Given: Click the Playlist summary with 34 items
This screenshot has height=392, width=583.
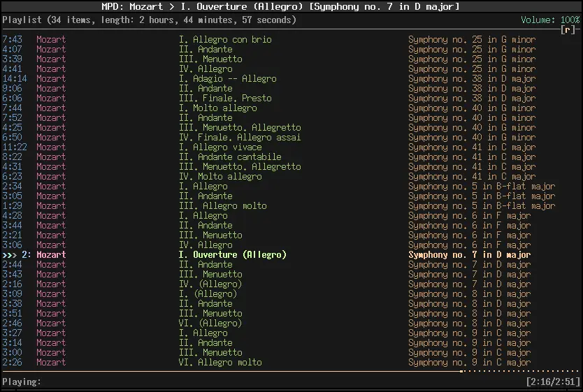Looking at the screenshot, I should click(149, 20).
